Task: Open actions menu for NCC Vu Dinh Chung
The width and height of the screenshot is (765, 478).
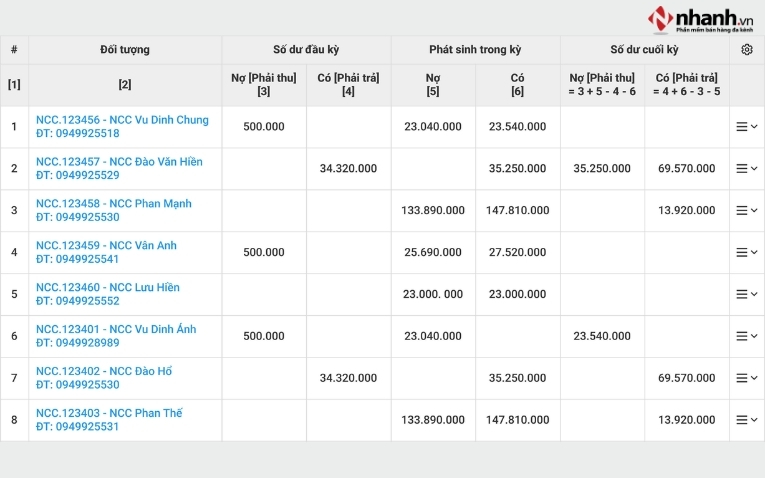Action: click(x=746, y=127)
